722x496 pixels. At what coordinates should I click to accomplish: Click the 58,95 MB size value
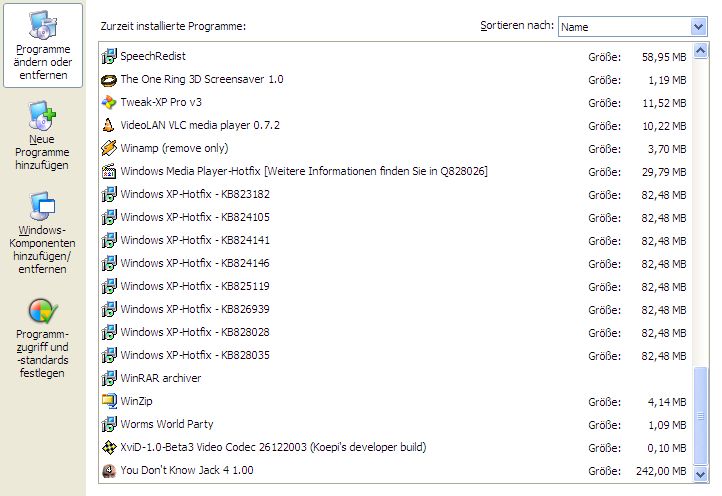664,57
